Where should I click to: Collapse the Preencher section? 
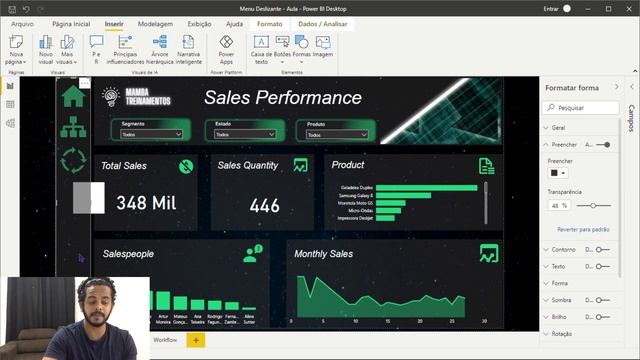(546, 144)
